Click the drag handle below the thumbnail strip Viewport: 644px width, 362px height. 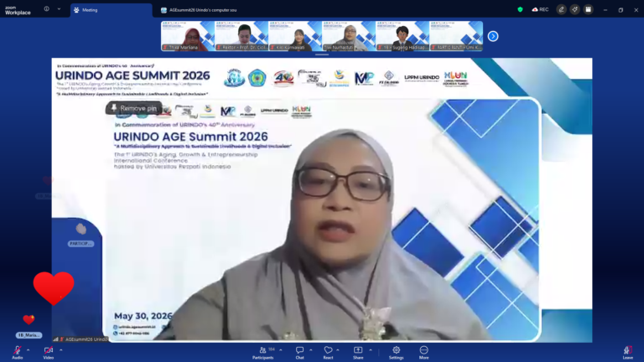coord(322,54)
